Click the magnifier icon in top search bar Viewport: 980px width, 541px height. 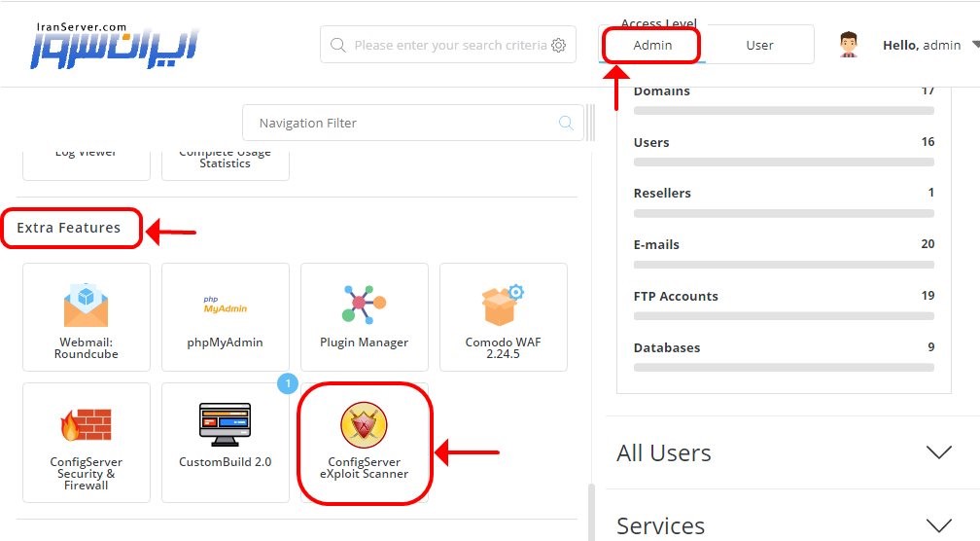337,45
